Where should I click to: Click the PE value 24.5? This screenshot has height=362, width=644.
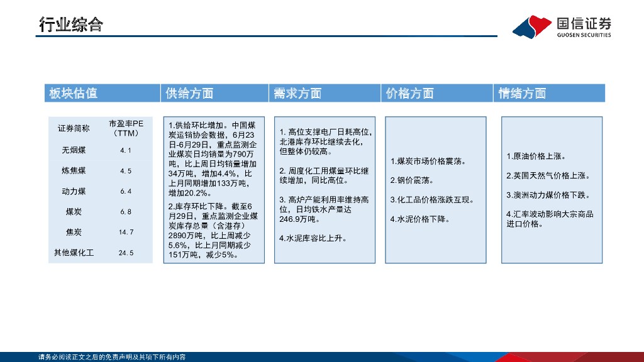click(x=126, y=253)
